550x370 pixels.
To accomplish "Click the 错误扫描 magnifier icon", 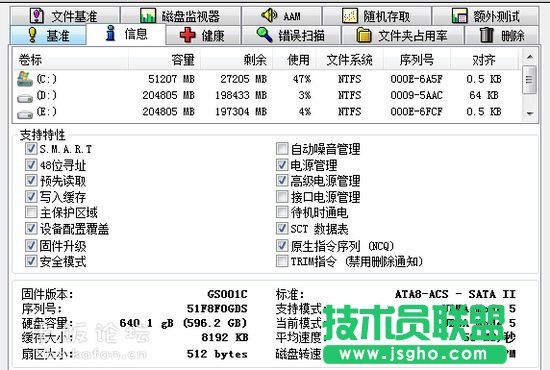I will [264, 35].
